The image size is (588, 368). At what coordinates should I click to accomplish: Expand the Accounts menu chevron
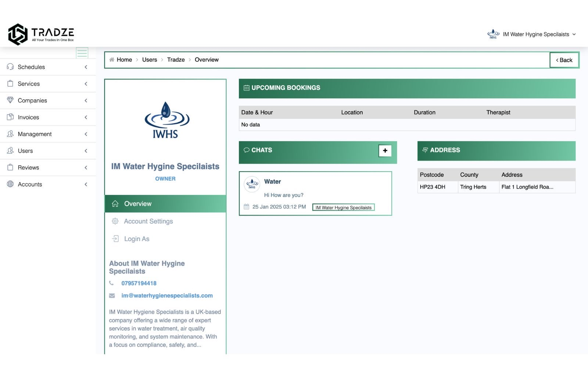tap(86, 184)
